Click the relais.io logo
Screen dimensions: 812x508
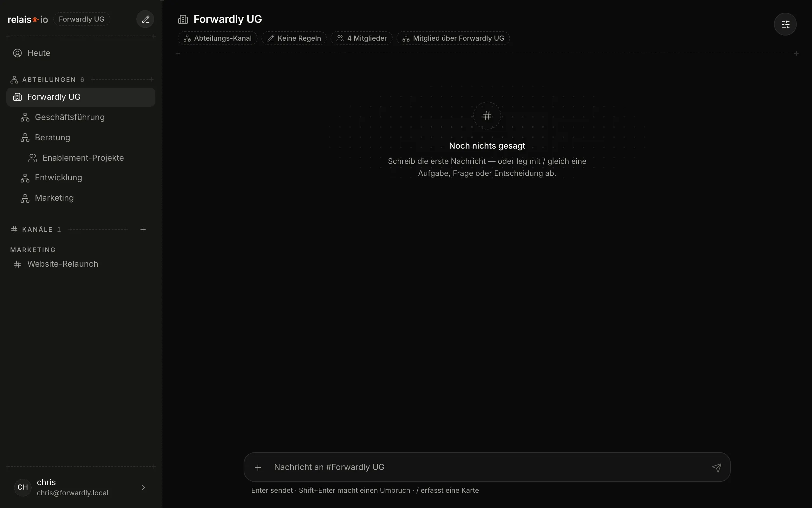(x=28, y=19)
